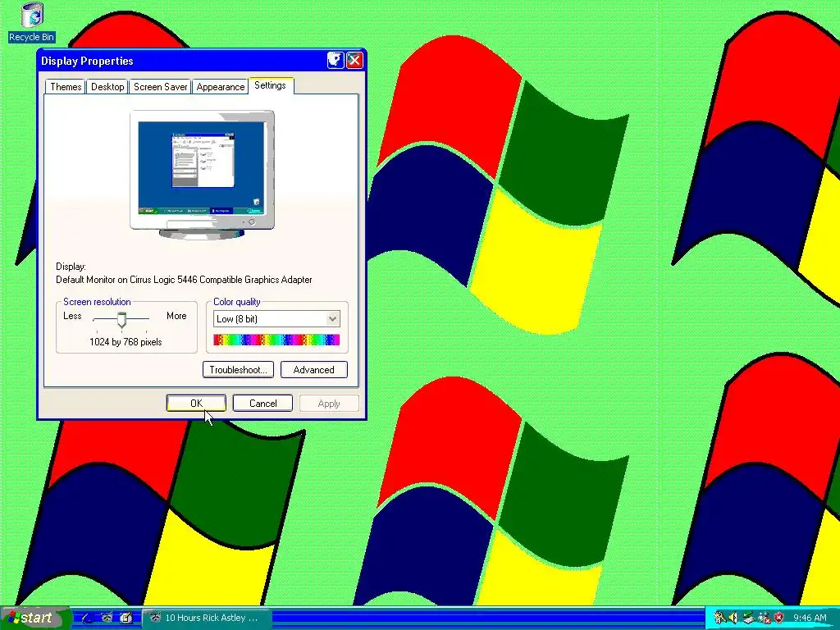The image size is (840, 630).
Task: Click the Safely Remove Hardware tray icon
Action: (x=748, y=618)
